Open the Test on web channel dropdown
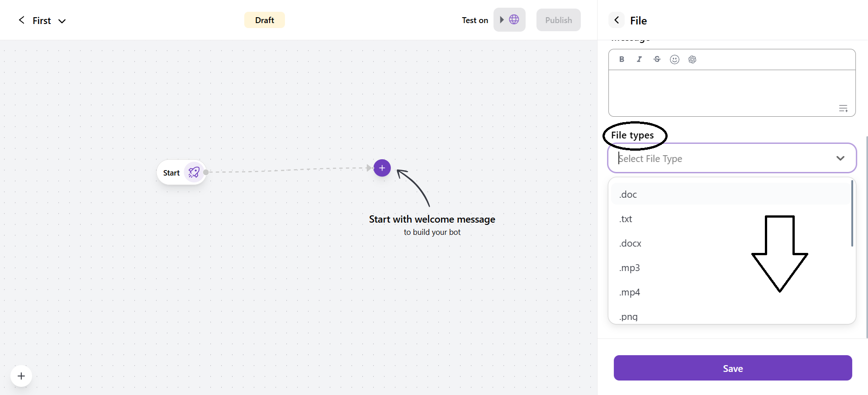The width and height of the screenshot is (868, 395). coord(509,20)
